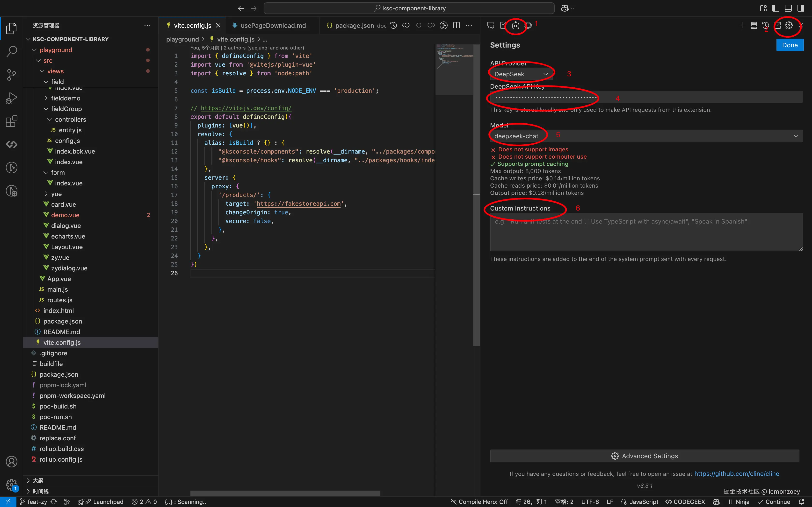
Task: Open the Extensions view
Action: tap(11, 121)
